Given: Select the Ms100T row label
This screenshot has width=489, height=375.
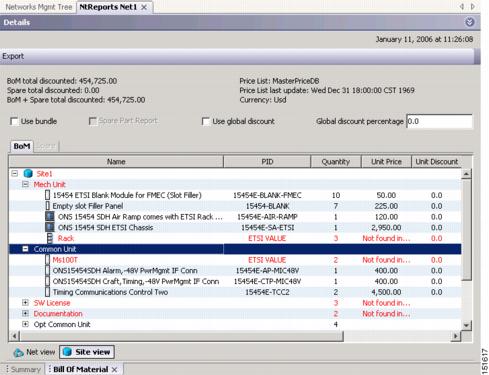Looking at the screenshot, I should tap(65, 260).
